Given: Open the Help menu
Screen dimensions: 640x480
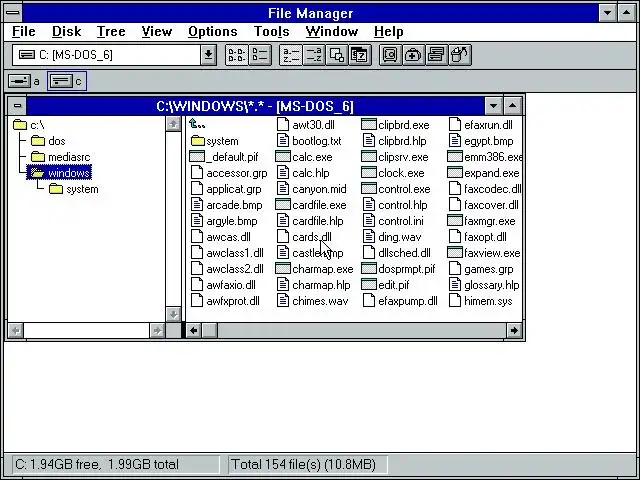Looking at the screenshot, I should (x=389, y=31).
